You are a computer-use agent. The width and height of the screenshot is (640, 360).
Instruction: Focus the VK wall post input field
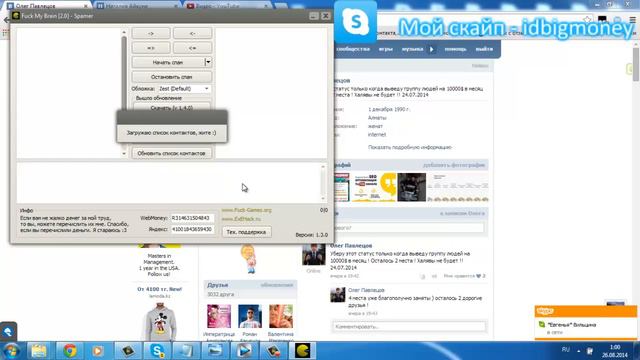[409, 228]
